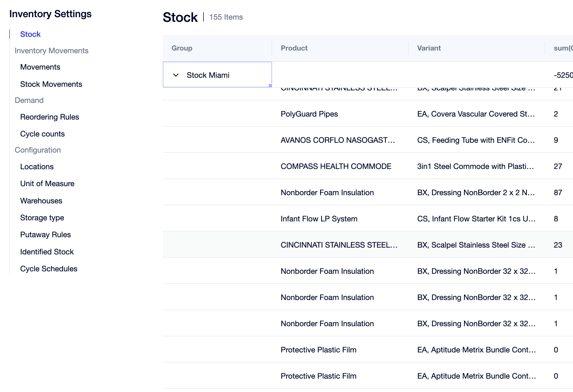Click the Group column header
Image resolution: width=573 pixels, height=392 pixels.
coord(182,48)
